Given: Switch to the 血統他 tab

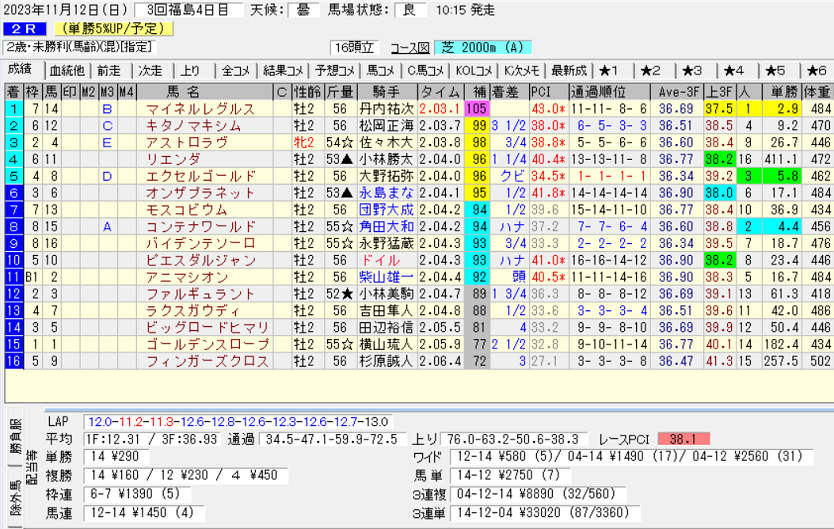Looking at the screenshot, I should 66,70.
